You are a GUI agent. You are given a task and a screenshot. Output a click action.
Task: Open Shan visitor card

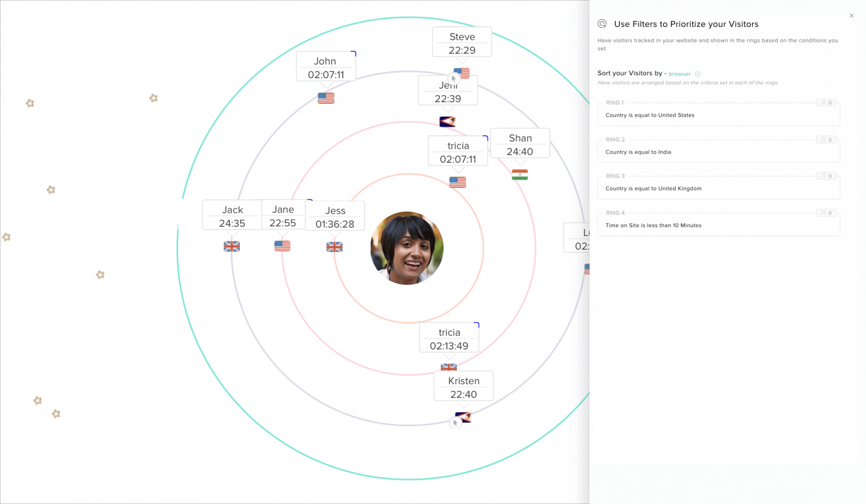coord(520,143)
